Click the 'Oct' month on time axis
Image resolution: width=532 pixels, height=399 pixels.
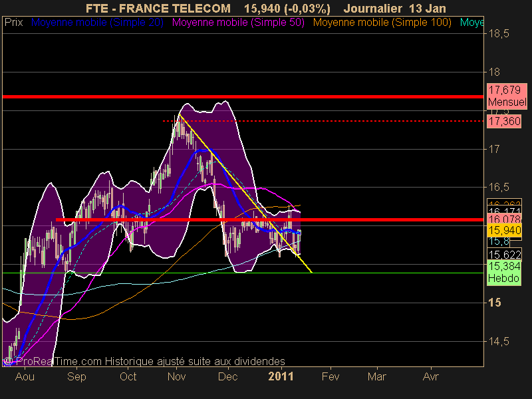[128, 376]
